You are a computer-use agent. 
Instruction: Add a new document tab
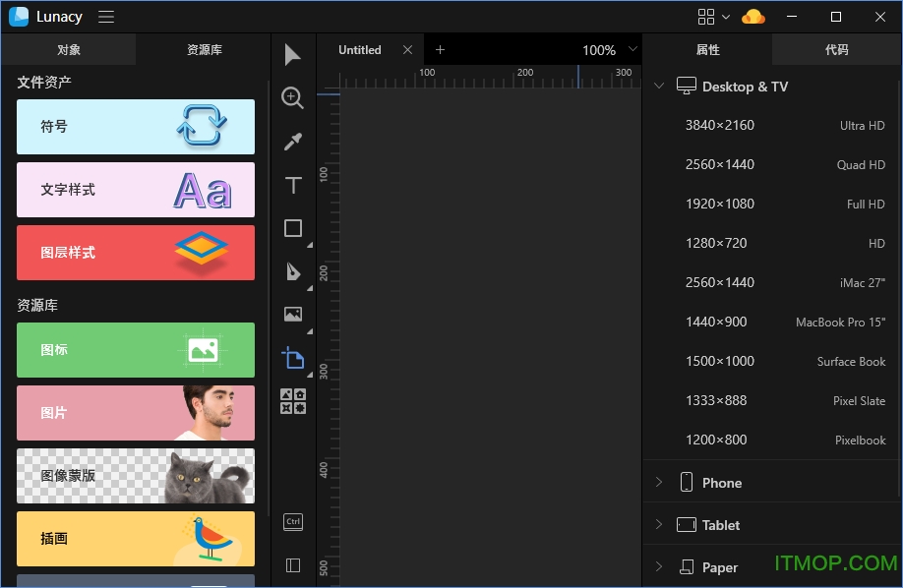(x=440, y=50)
